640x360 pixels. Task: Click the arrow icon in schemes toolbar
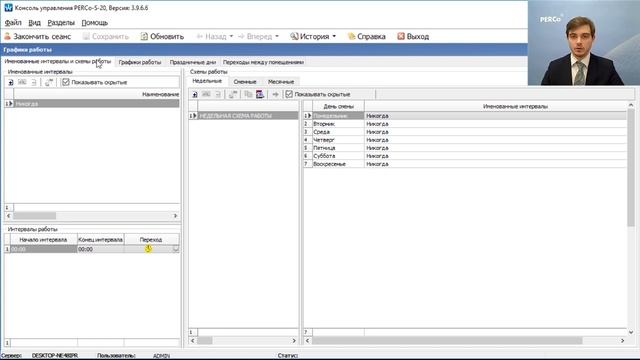click(276, 94)
